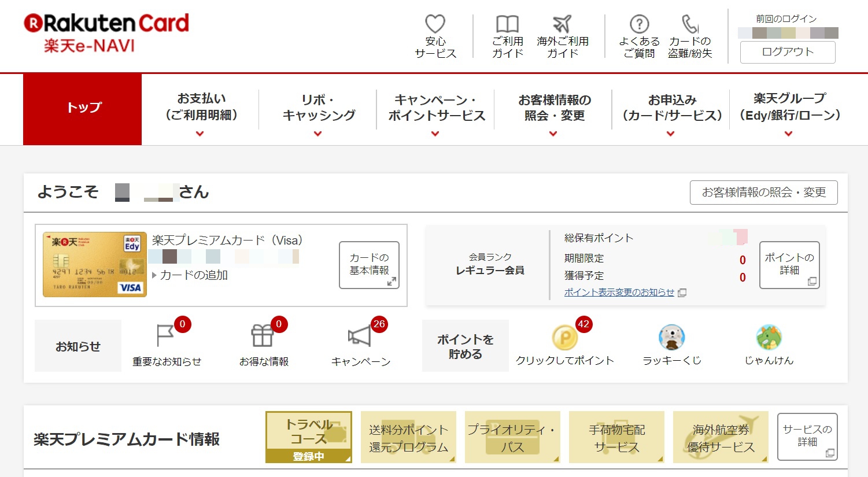Open the キャンペーン・ポイントサービス menu
868x477 pixels.
(x=437, y=108)
